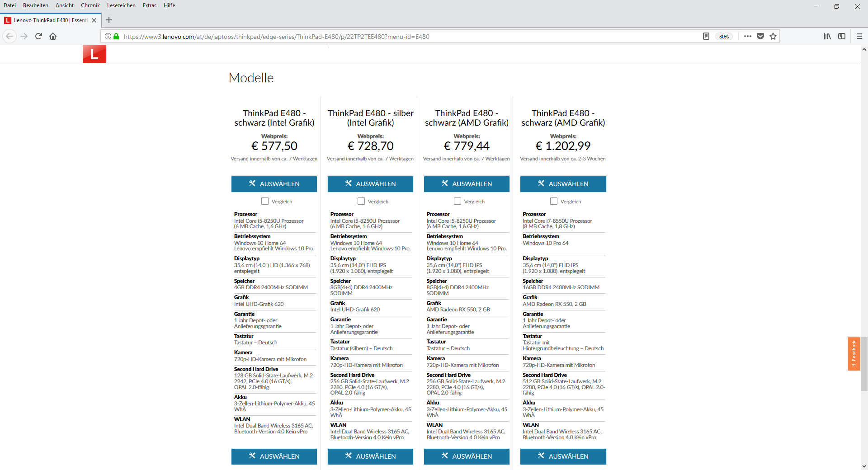
Task: Toggle Reader View icon in address bar
Action: coord(706,36)
